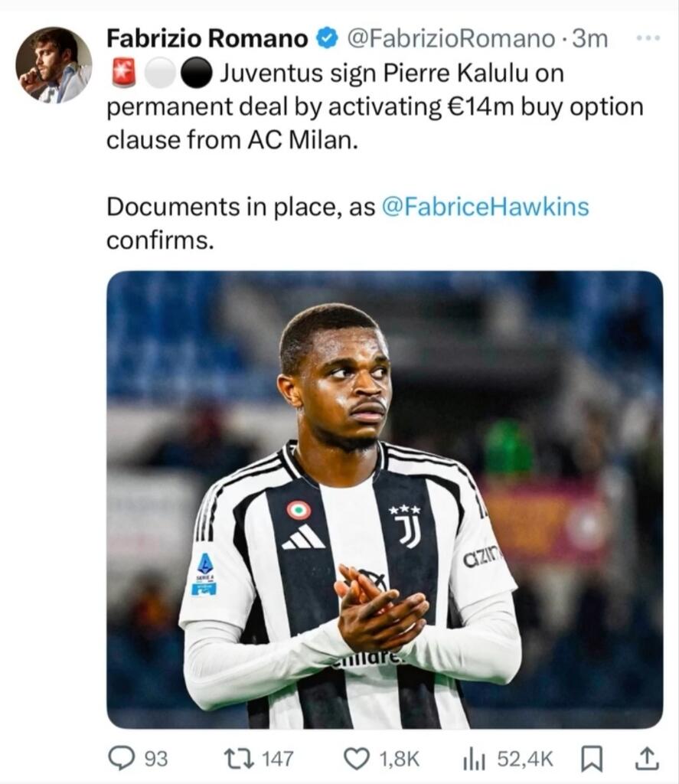Open the more options ellipsis menu
679x784 pixels.
point(648,38)
